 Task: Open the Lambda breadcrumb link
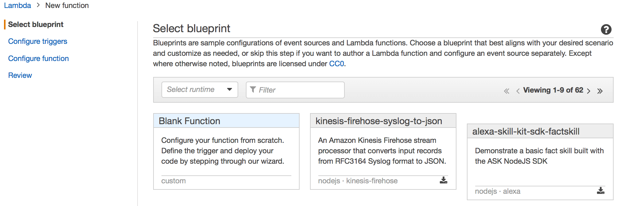click(17, 6)
